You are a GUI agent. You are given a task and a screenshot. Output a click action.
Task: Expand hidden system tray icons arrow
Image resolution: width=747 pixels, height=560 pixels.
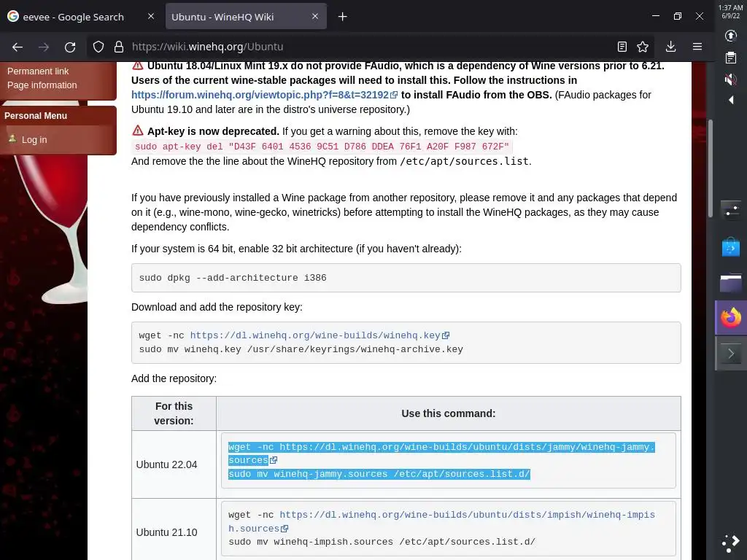click(731, 99)
